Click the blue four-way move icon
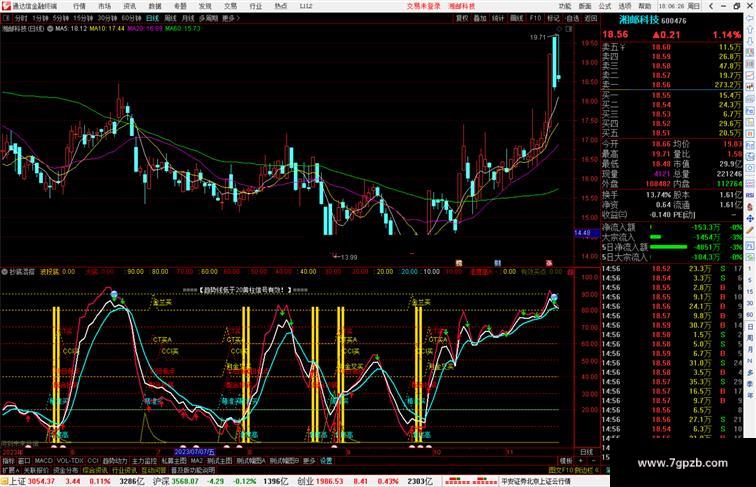 tap(750, 218)
